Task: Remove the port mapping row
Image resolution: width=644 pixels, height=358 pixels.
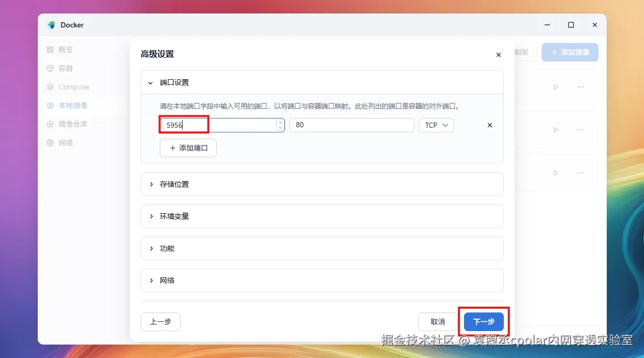Action: click(489, 125)
